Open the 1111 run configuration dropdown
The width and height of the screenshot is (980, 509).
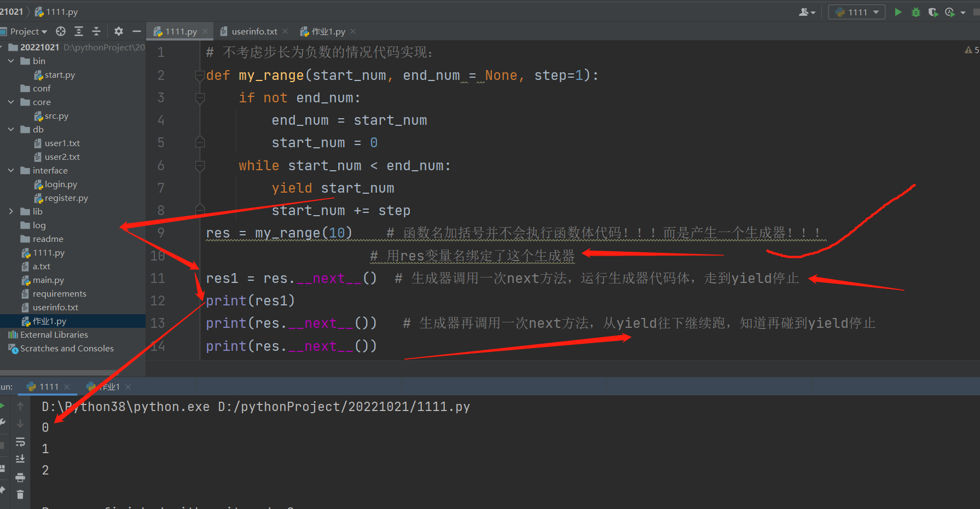click(x=857, y=12)
